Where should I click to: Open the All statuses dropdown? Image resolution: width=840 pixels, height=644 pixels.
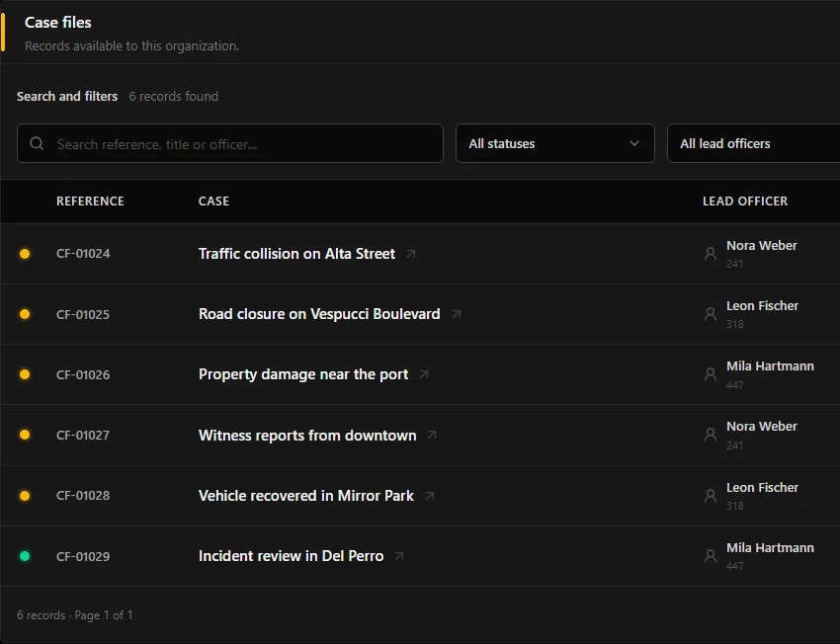555,143
